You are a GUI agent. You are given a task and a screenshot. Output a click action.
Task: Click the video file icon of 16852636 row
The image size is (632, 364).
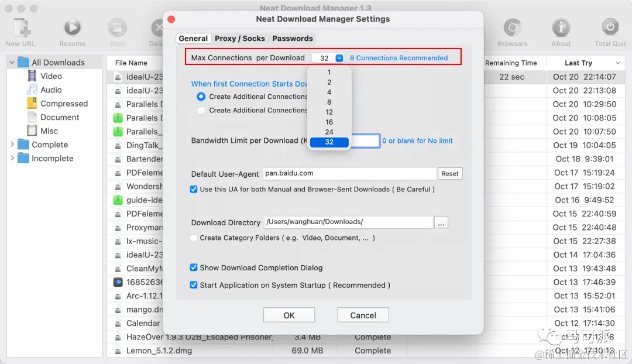(118, 282)
